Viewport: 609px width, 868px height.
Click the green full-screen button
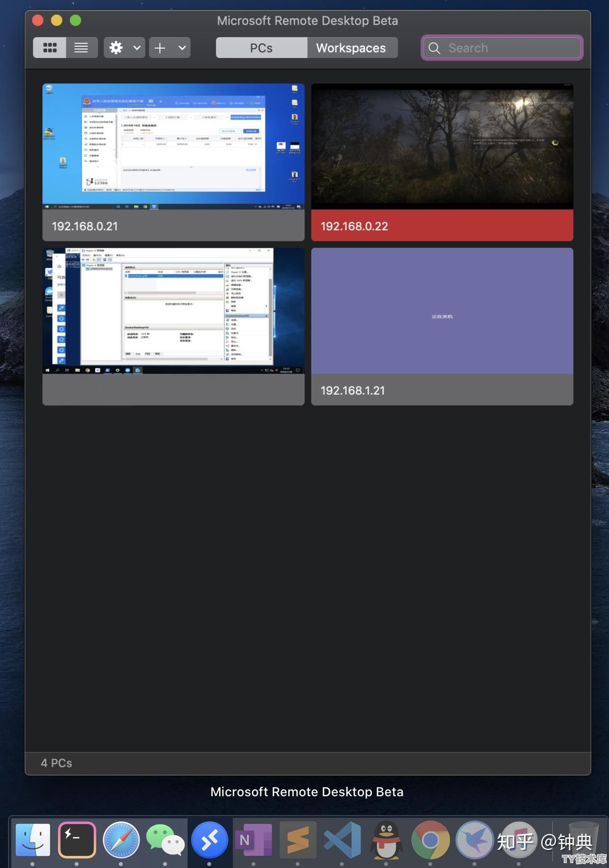[x=75, y=20]
